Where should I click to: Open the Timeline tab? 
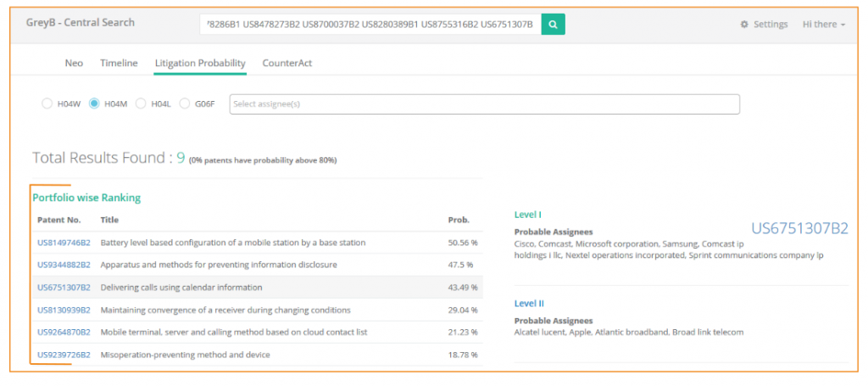119,64
